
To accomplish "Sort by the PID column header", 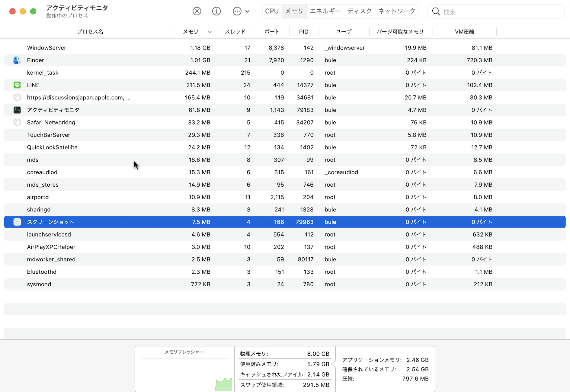I will coord(304,32).
